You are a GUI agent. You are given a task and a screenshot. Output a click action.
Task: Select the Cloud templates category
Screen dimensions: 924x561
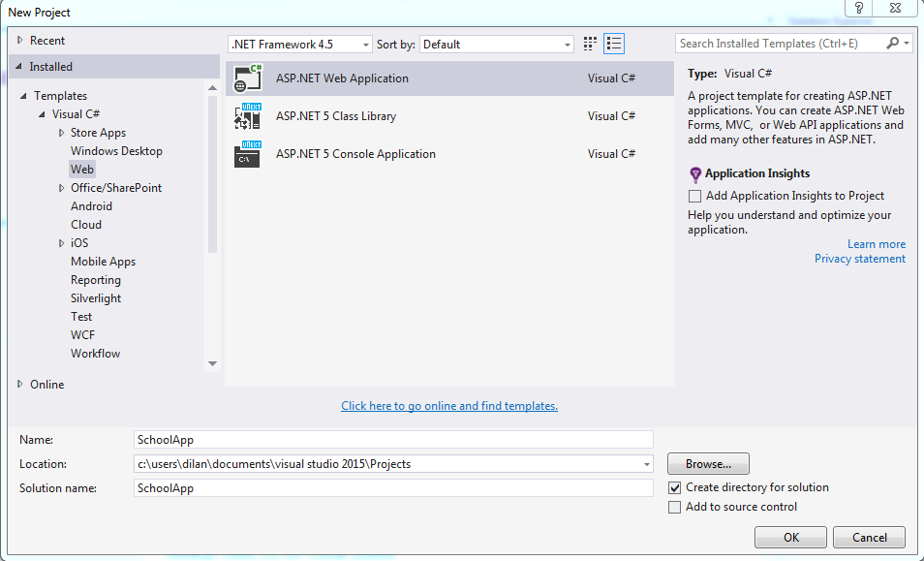click(x=86, y=225)
